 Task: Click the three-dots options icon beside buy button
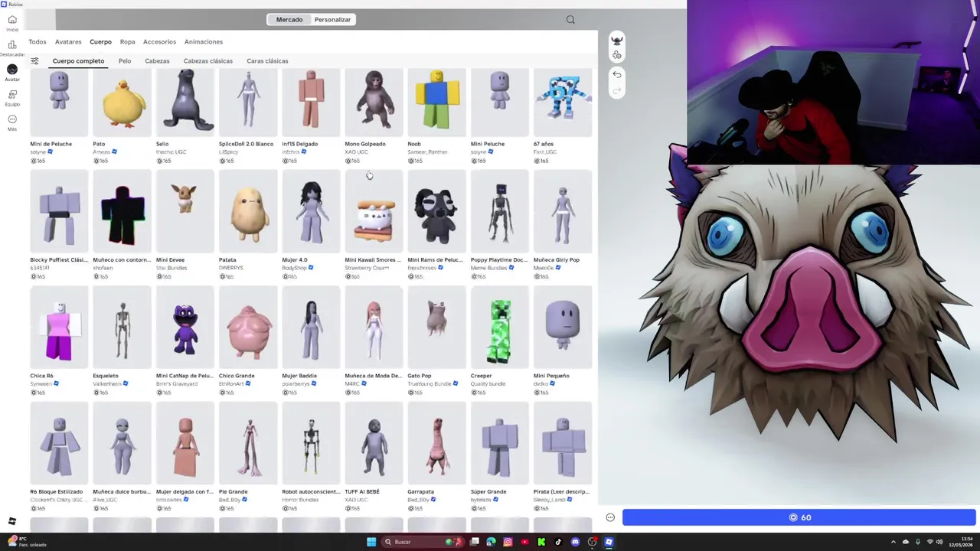(610, 517)
